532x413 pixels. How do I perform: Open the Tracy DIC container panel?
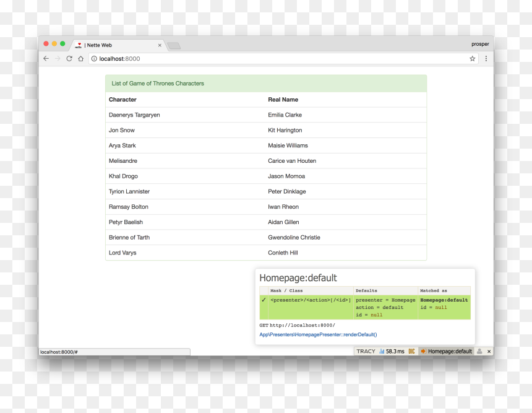tap(411, 351)
